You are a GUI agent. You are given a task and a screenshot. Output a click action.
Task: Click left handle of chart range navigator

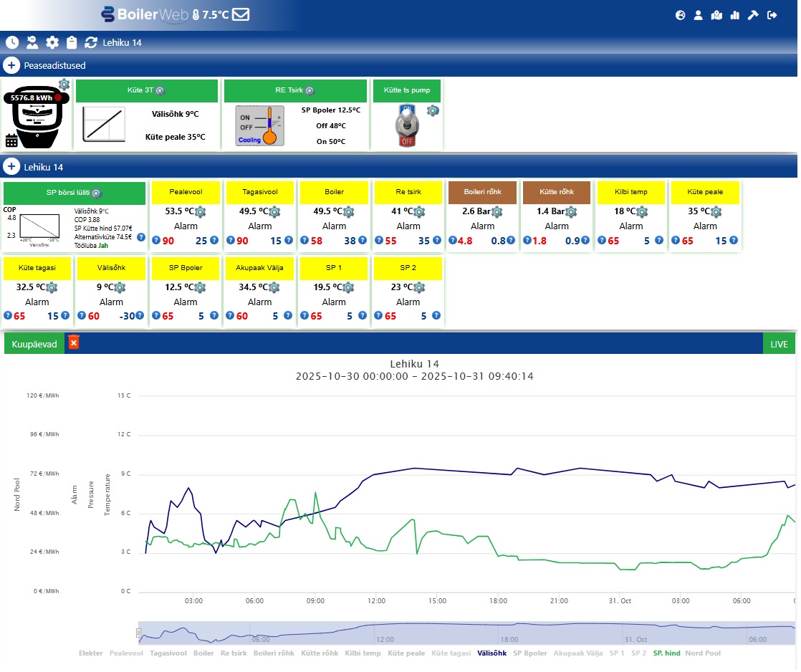tap(139, 633)
